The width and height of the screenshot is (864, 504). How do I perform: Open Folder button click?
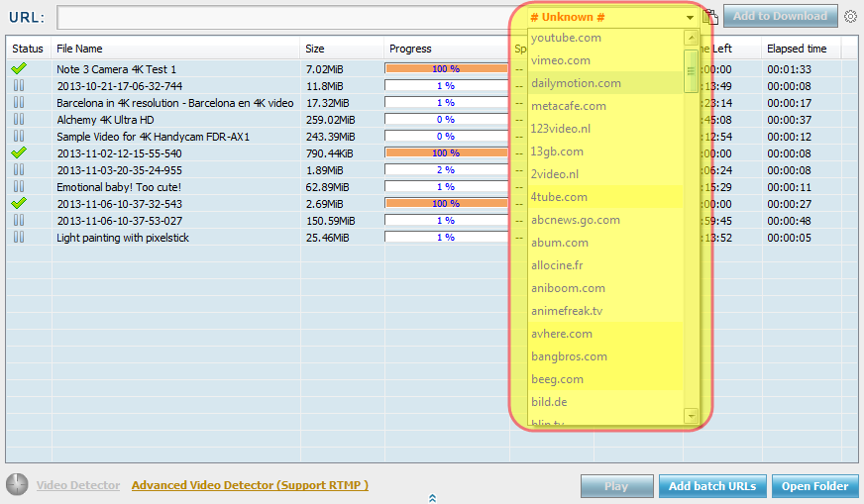[815, 486]
